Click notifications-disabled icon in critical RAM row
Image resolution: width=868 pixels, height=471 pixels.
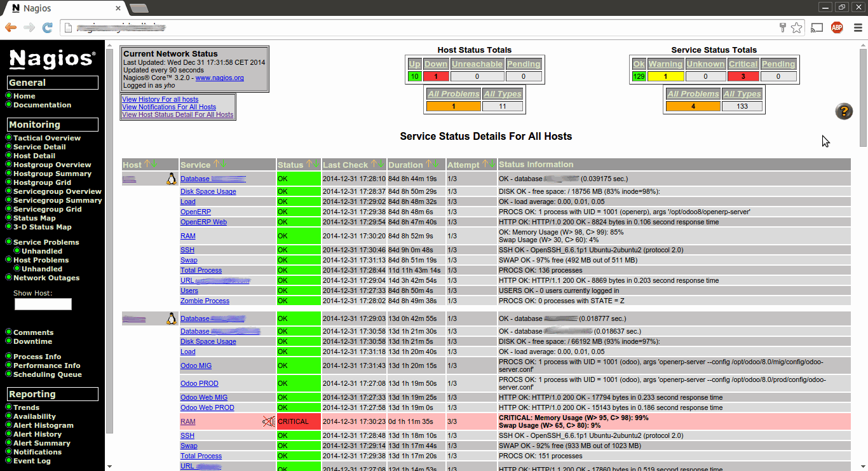coord(269,421)
